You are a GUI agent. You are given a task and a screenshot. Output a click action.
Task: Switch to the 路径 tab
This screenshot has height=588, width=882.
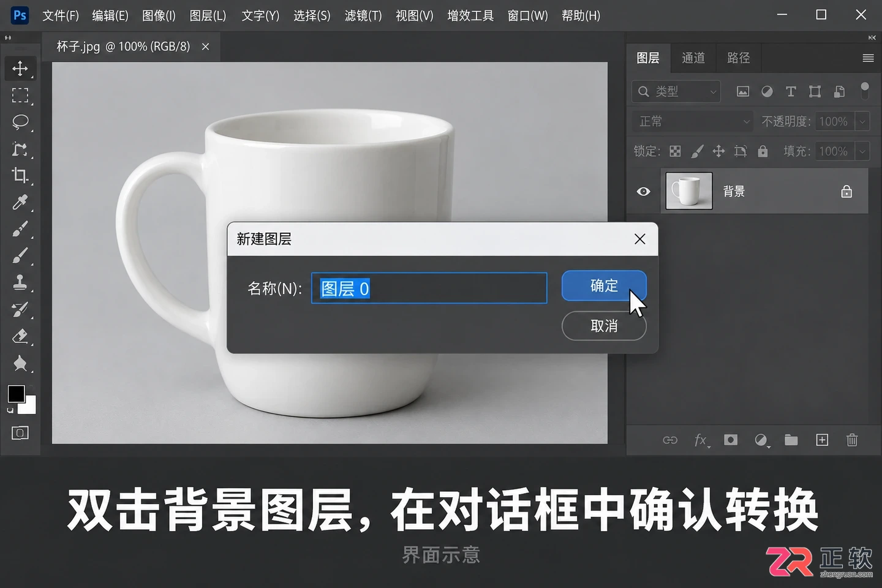739,58
